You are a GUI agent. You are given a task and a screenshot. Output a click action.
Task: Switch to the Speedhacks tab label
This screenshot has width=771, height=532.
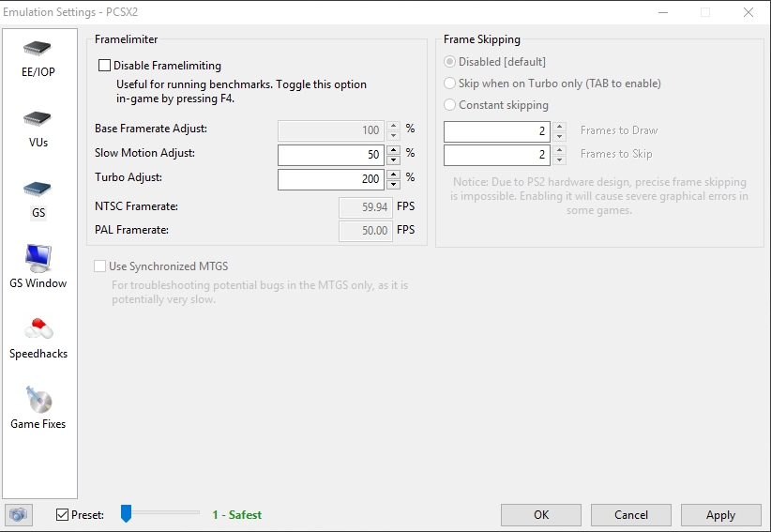click(x=38, y=354)
